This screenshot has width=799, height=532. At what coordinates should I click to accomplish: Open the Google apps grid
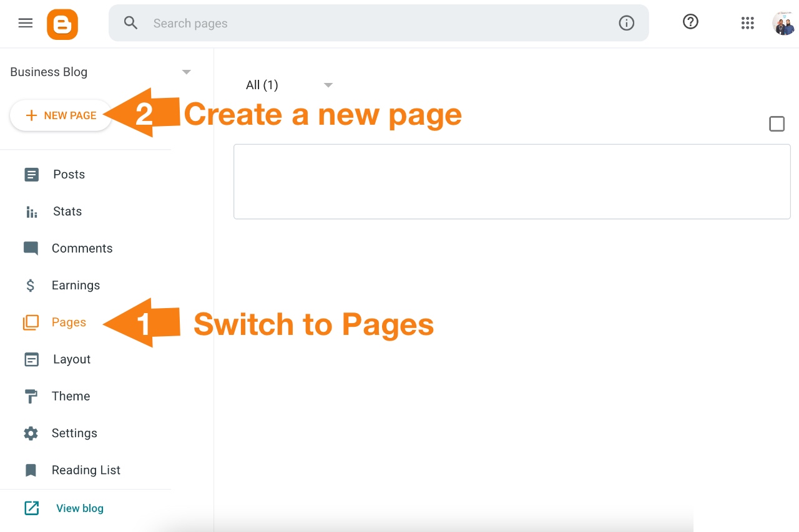747,23
